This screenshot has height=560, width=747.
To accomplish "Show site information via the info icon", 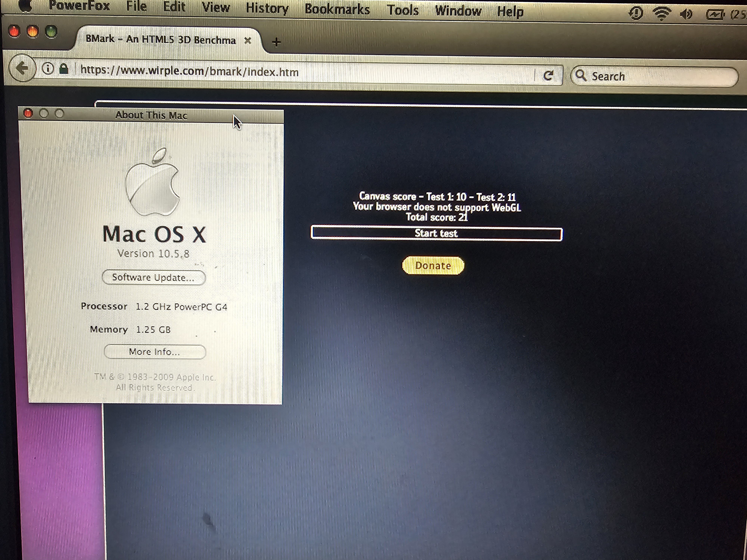I will tap(48, 69).
